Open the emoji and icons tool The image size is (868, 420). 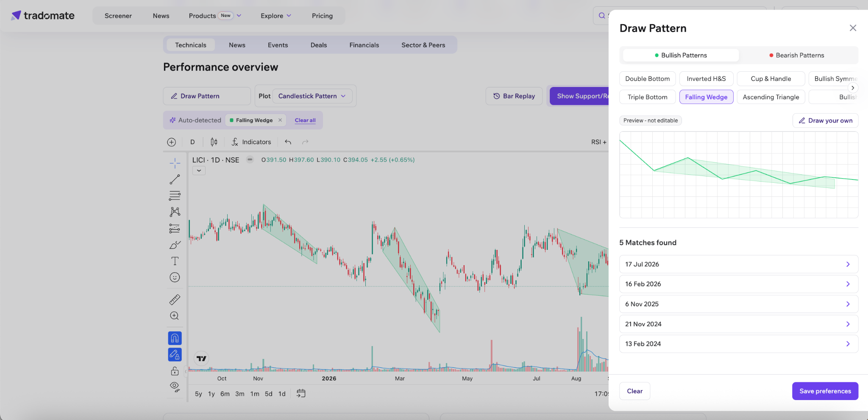point(175,277)
